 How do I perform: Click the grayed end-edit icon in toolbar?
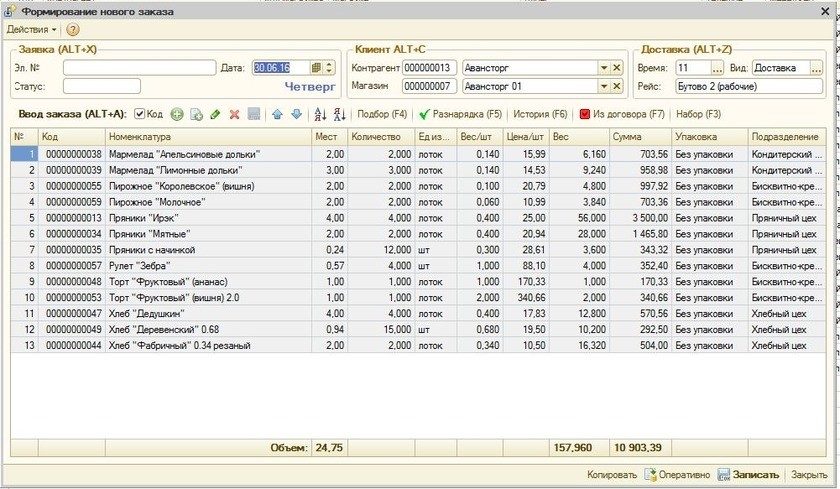tap(253, 114)
